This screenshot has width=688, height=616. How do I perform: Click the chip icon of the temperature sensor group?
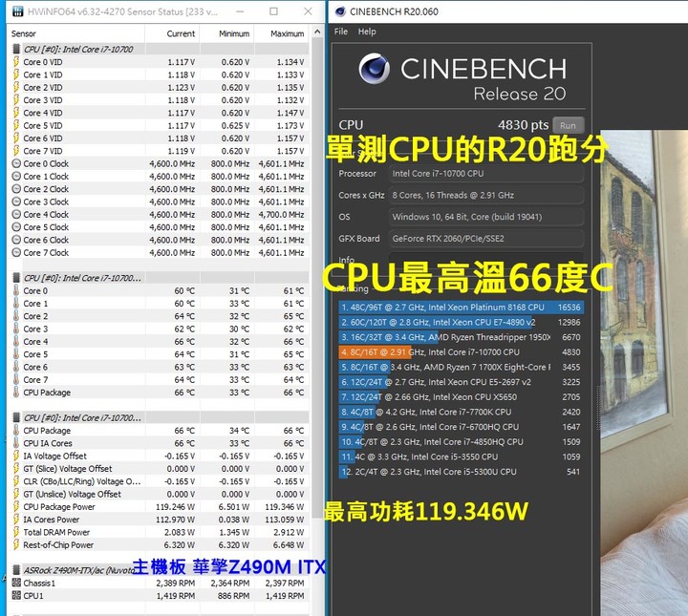[16, 278]
